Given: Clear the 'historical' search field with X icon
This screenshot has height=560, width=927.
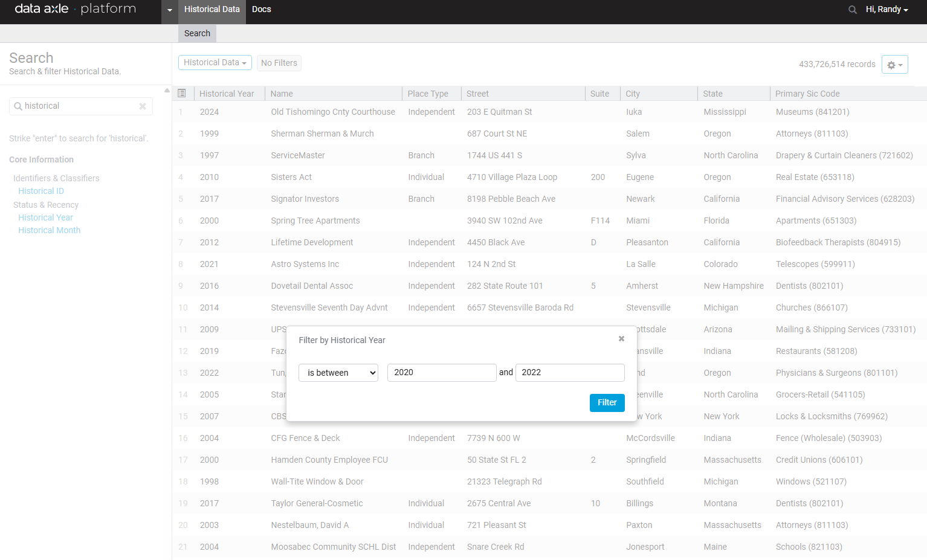Looking at the screenshot, I should coord(143,106).
